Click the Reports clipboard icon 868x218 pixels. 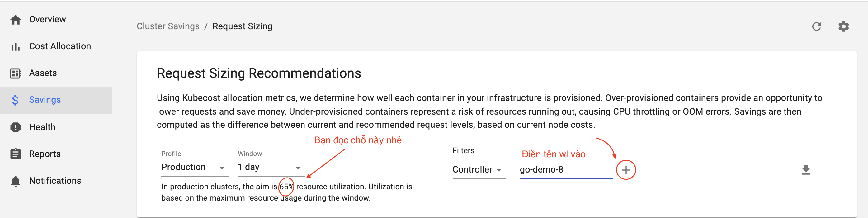[x=16, y=154]
